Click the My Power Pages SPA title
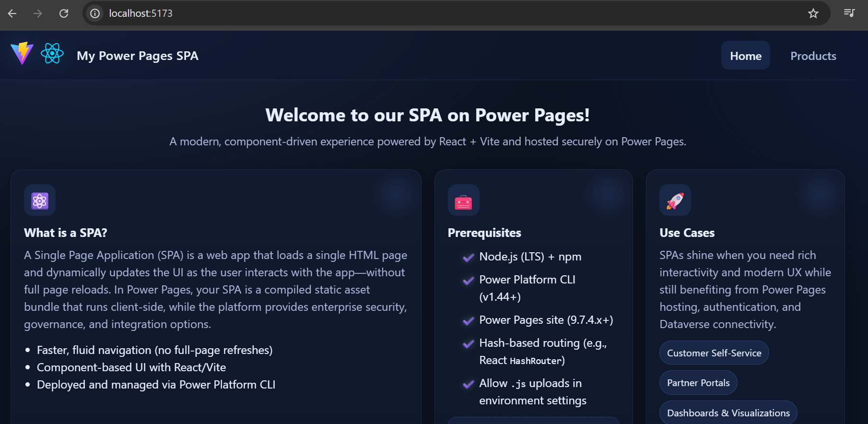 point(137,56)
